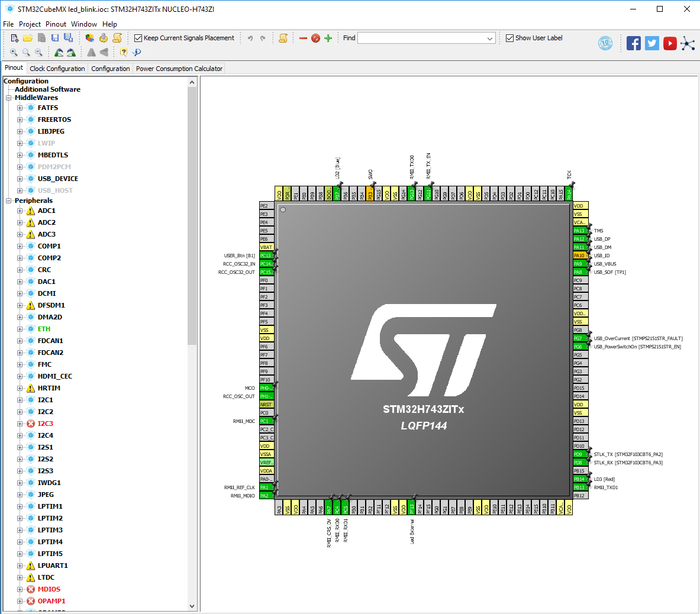Open the Pinout menu in menu bar
The image size is (700, 614).
(x=56, y=24)
